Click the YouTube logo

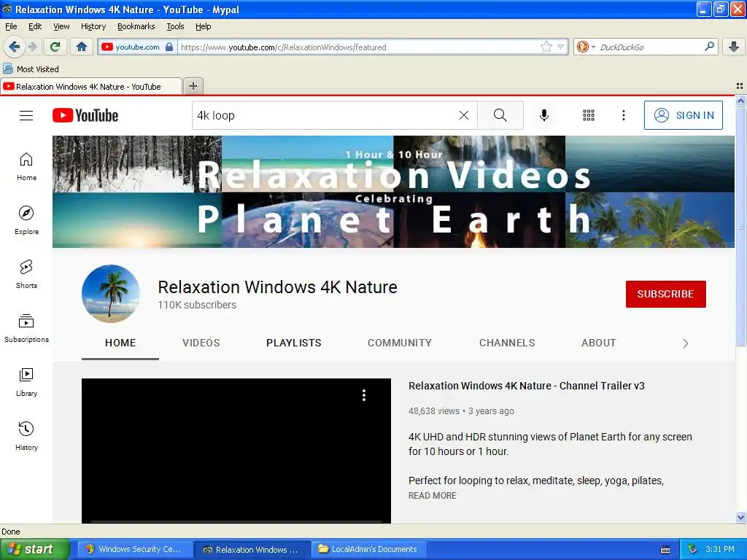tap(85, 115)
